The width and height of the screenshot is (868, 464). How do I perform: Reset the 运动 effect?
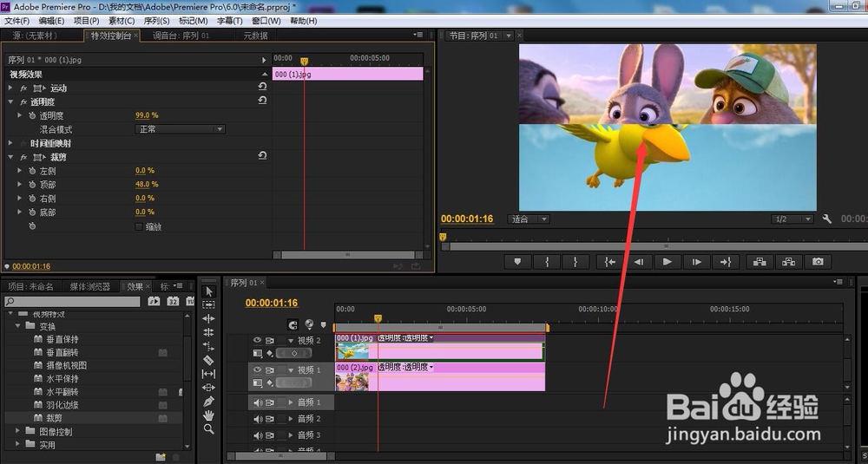(262, 87)
